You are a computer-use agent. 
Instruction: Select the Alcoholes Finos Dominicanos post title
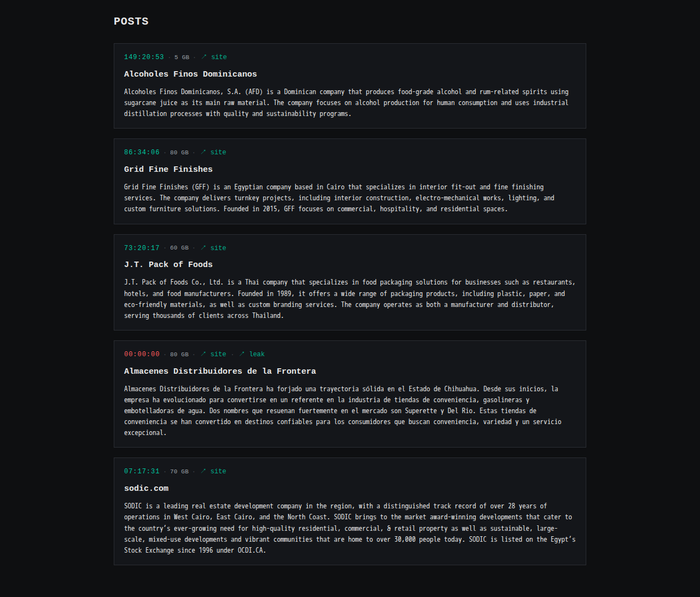pyautogui.click(x=190, y=74)
